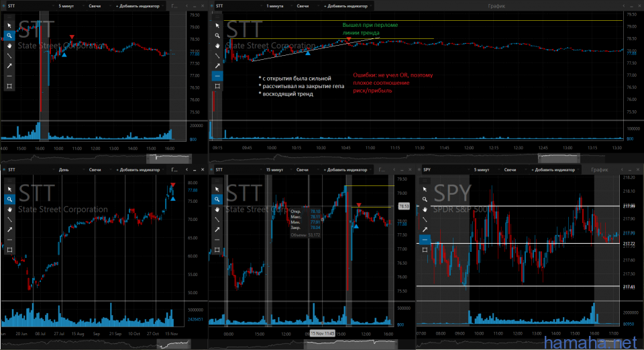The width and height of the screenshot is (644, 350).
Task: Open 'Свечи' chart type dropdown in 1 минута chart
Action: (x=307, y=6)
